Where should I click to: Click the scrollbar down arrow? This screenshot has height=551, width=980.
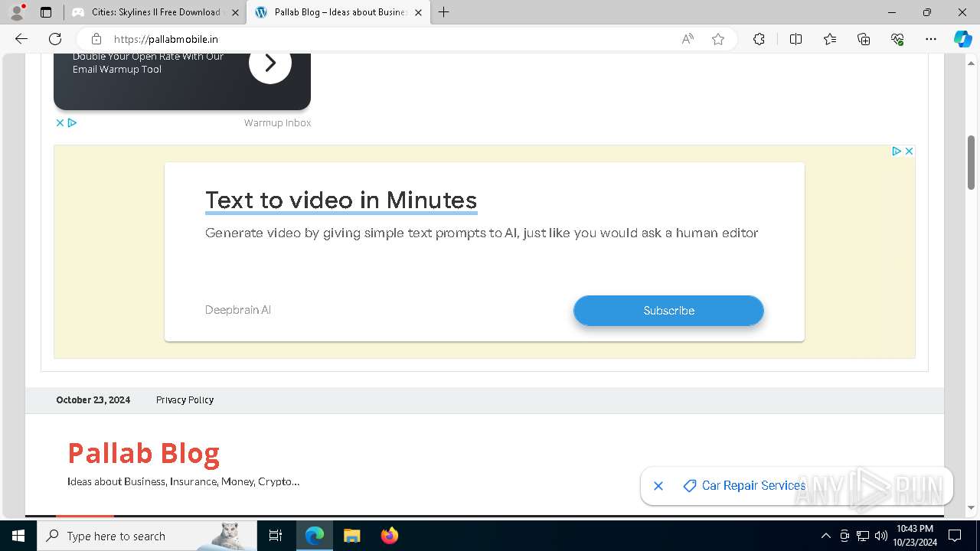point(971,507)
